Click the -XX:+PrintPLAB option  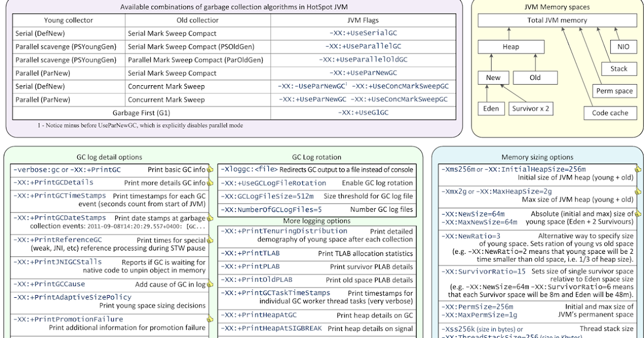[250, 267]
